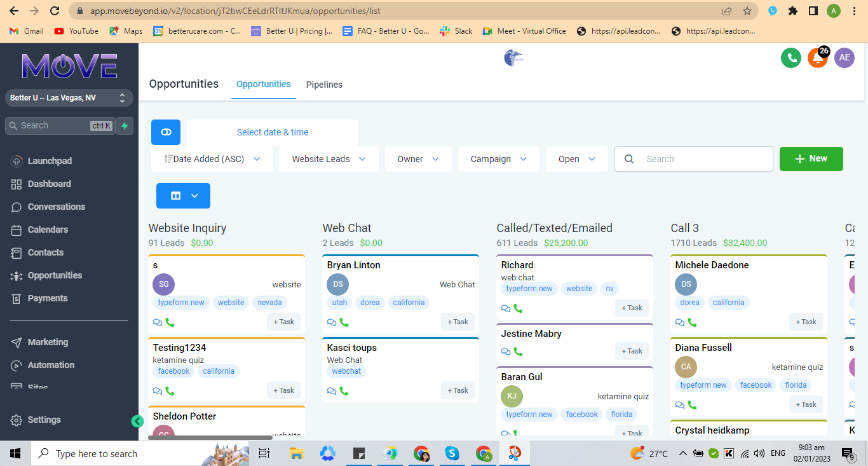
Task: Open the chat icon on Testing1234 card
Action: (x=158, y=391)
